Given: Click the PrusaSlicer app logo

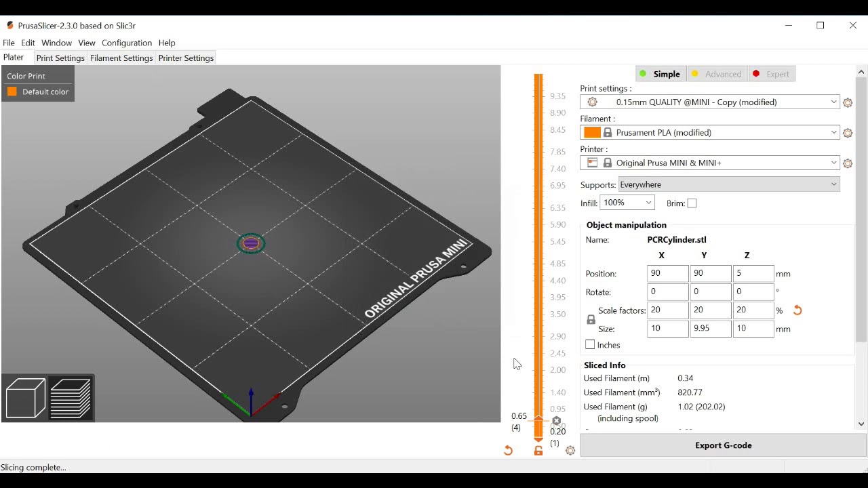Looking at the screenshot, I should click(9, 26).
